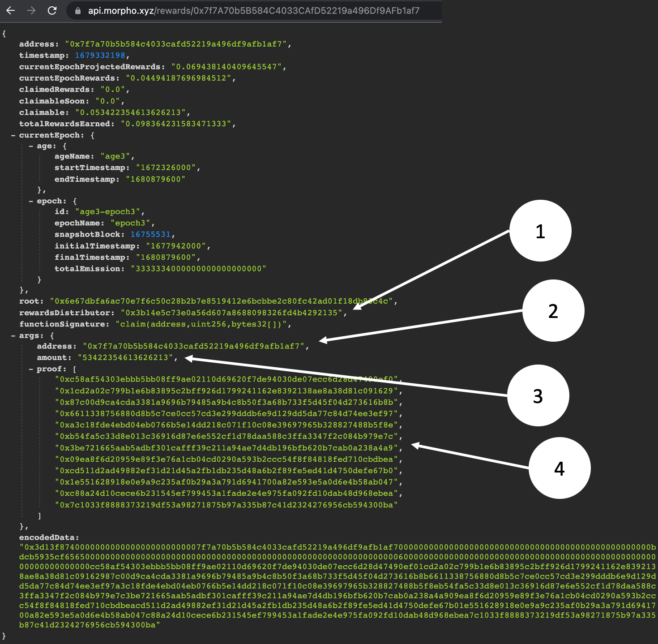Collapse the epoch JSON node
Screen dimensions: 658x644
31,201
